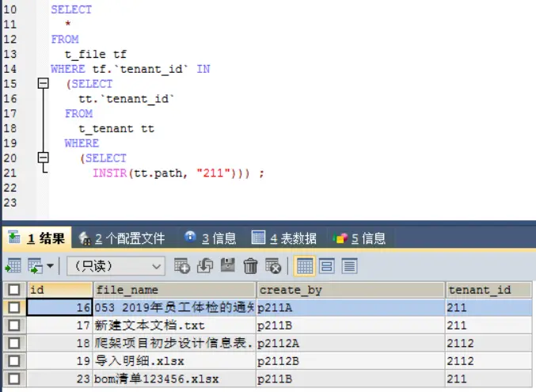Check the row with id 17
The height and width of the screenshot is (392, 536).
pos(14,325)
